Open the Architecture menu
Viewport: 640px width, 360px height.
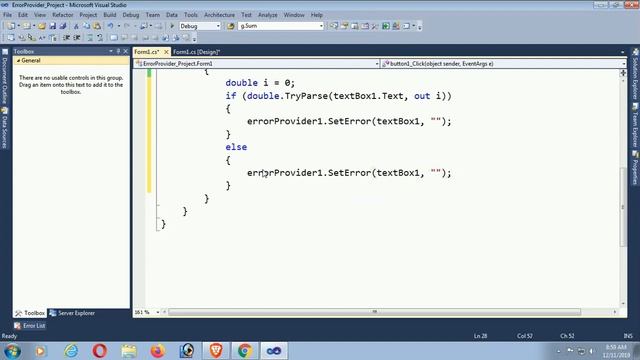pyautogui.click(x=220, y=15)
